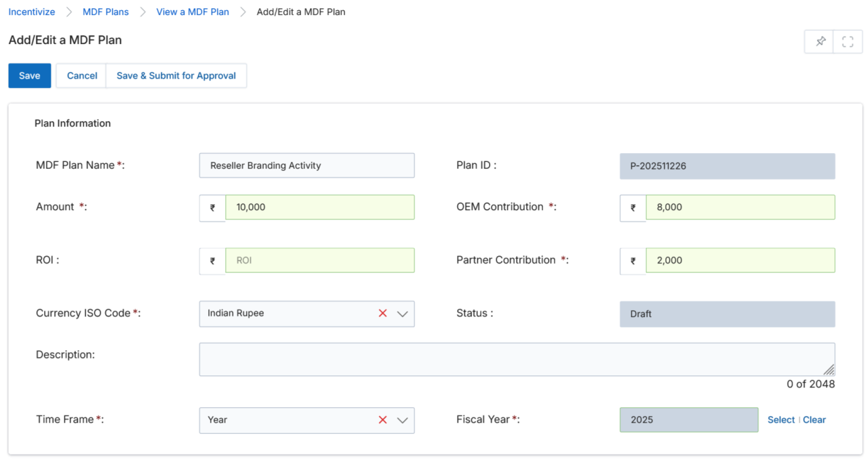Toggle fullscreen view icon
The image size is (868, 460).
coord(848,41)
